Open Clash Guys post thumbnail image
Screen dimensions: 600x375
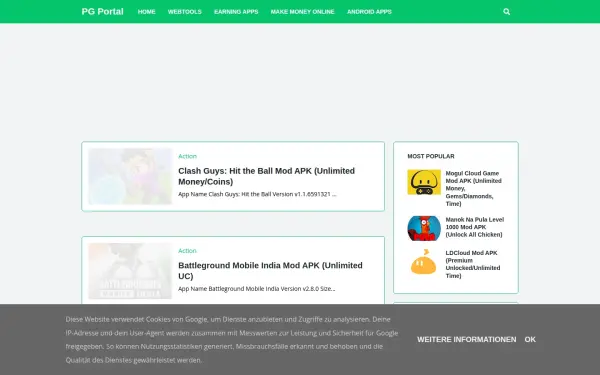pos(130,176)
